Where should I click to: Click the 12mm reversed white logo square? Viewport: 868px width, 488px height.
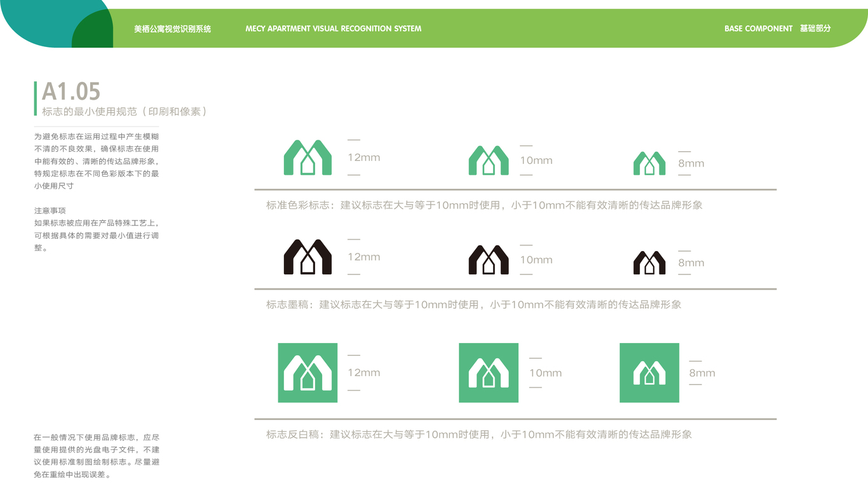308,373
